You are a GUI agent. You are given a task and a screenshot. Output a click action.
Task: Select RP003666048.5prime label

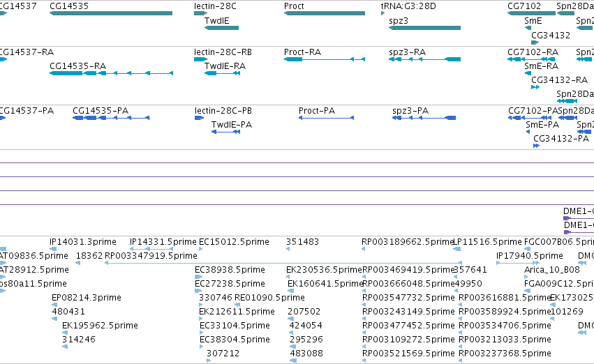[x=408, y=284]
